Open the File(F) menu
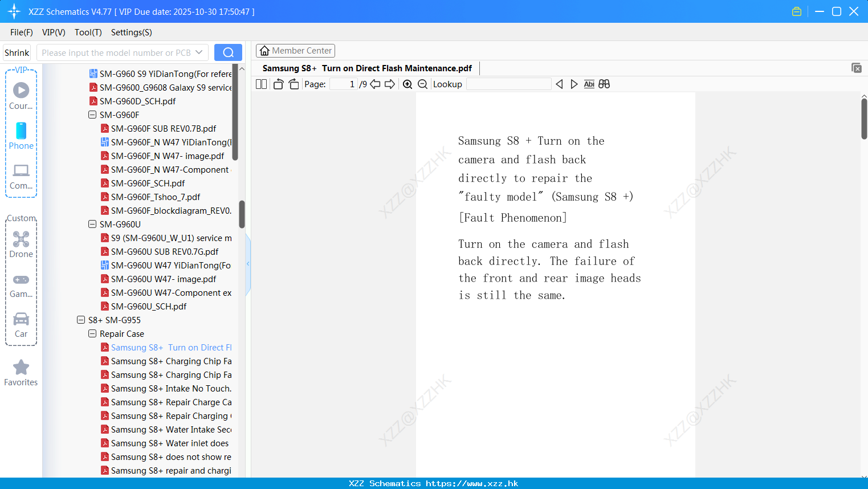 [22, 32]
